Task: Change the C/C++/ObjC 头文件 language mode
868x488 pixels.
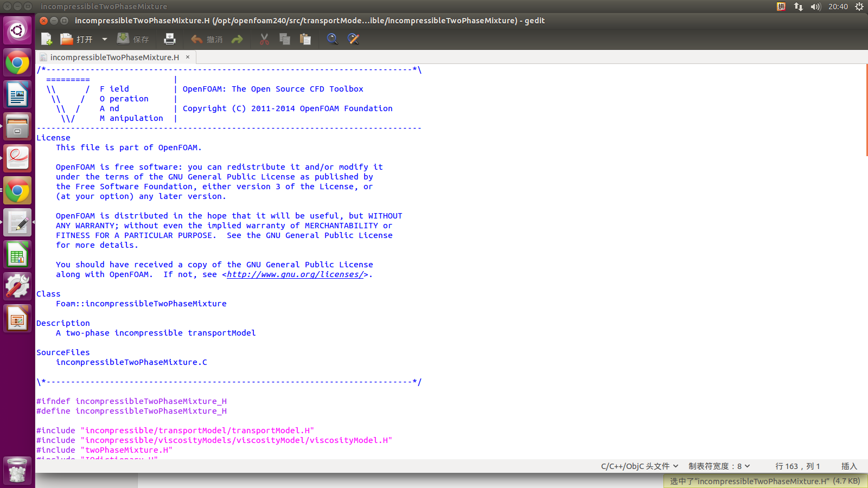Action: tap(640, 466)
